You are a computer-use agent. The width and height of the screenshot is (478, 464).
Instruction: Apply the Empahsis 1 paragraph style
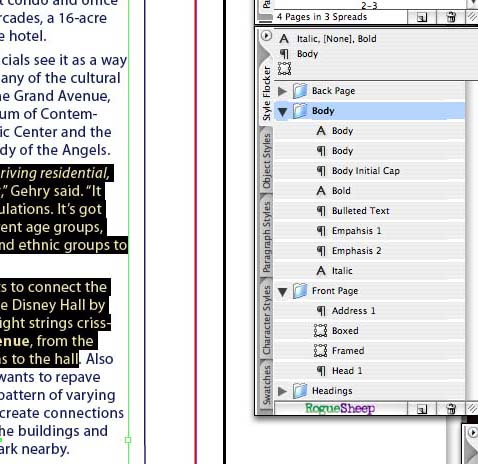click(369, 231)
